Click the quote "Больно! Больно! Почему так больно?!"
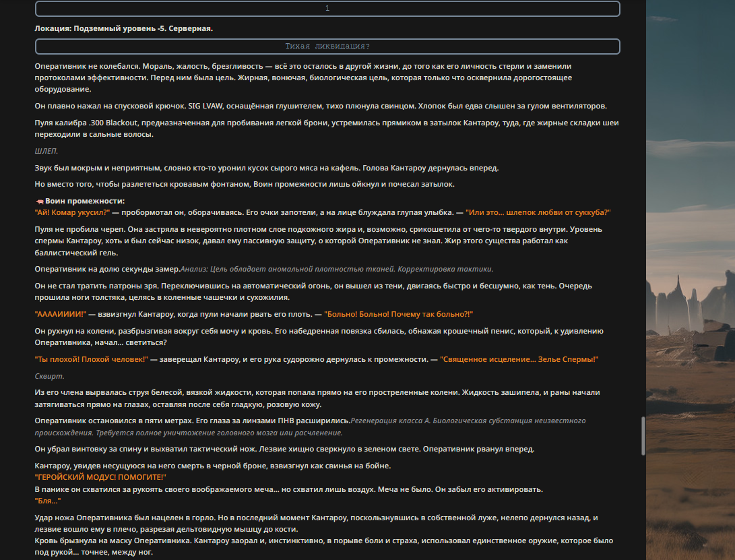Image resolution: width=735 pixels, height=560 pixels. [x=398, y=314]
